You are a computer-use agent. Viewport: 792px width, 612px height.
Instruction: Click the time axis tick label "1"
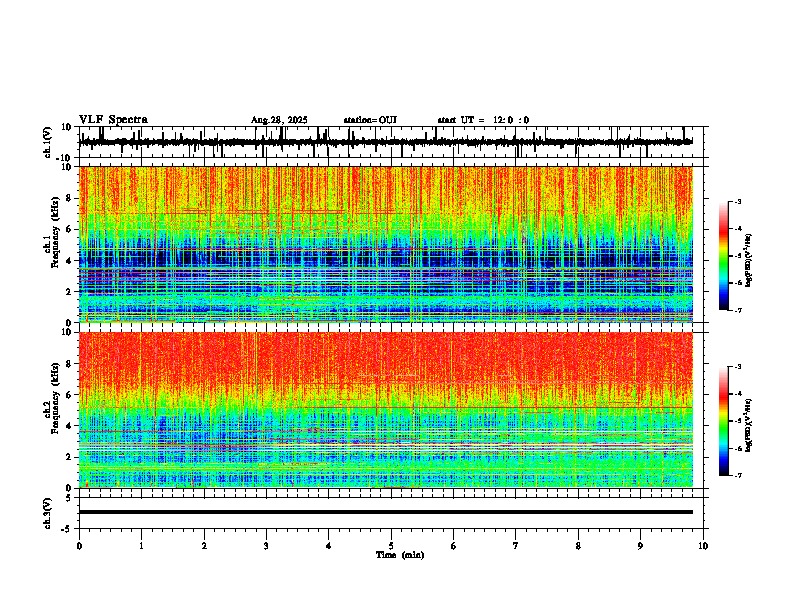[141, 546]
